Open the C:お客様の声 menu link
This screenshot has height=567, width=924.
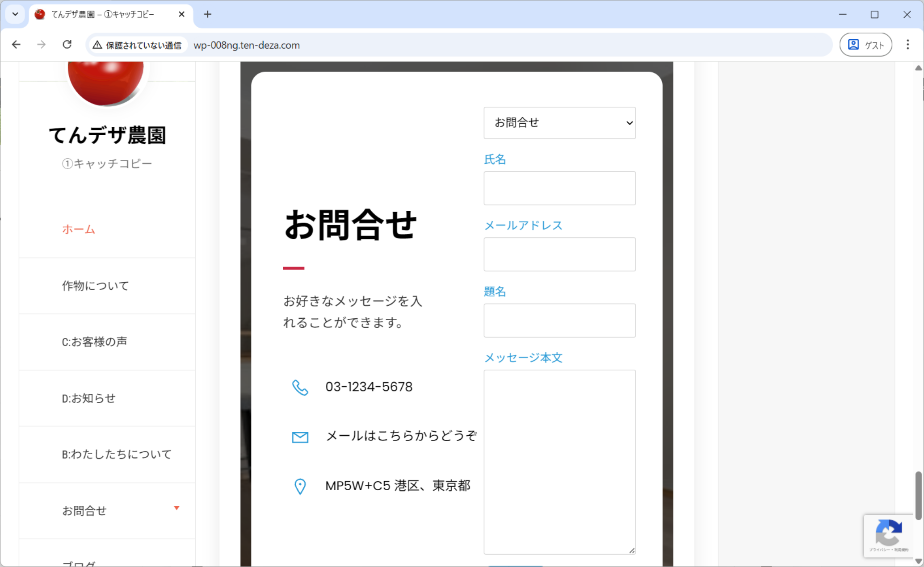tap(94, 342)
